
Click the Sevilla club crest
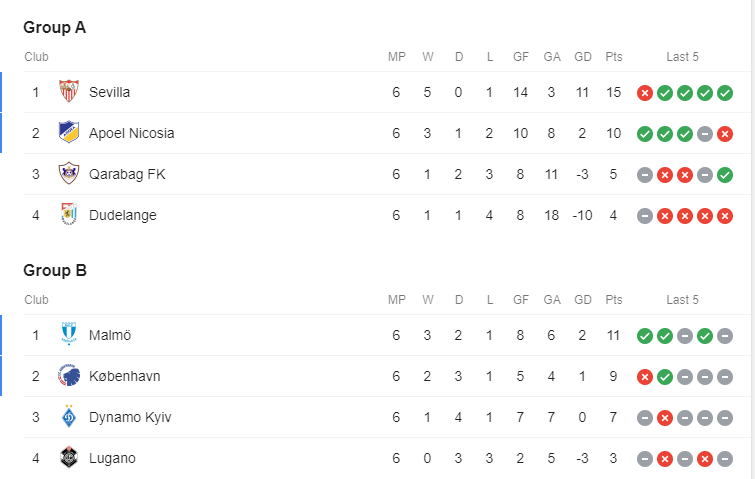click(68, 92)
